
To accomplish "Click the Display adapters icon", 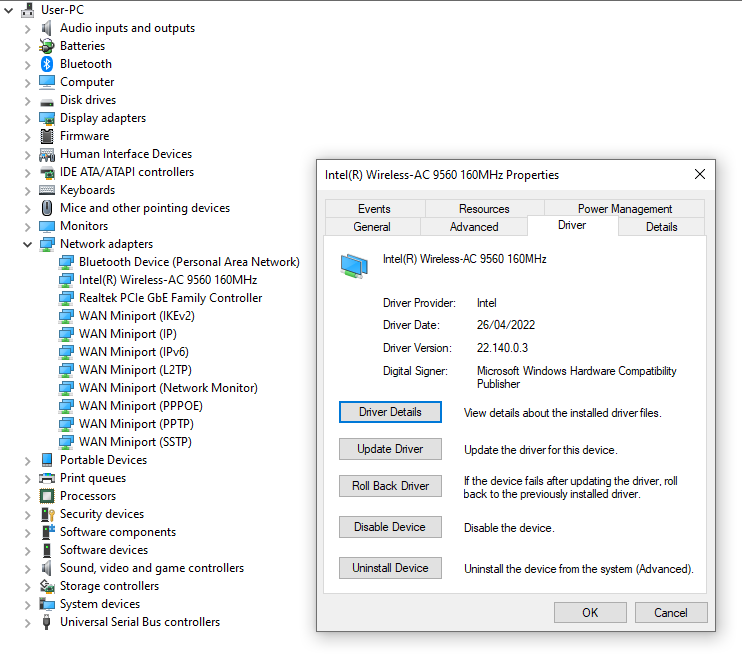I will click(46, 118).
